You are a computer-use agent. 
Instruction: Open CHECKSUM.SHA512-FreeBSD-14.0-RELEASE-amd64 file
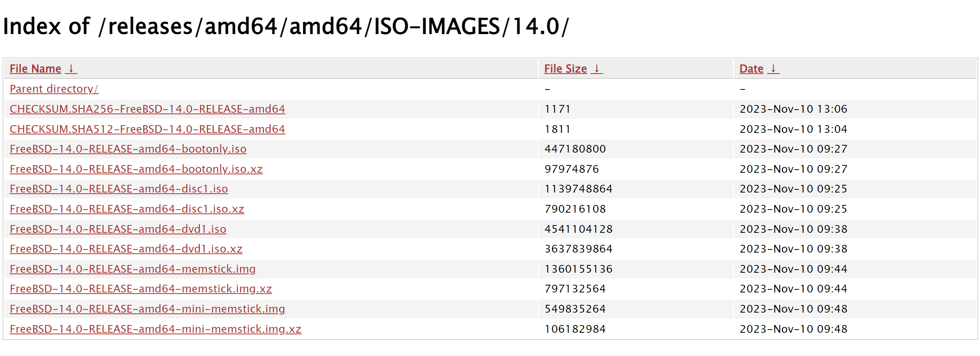point(148,129)
